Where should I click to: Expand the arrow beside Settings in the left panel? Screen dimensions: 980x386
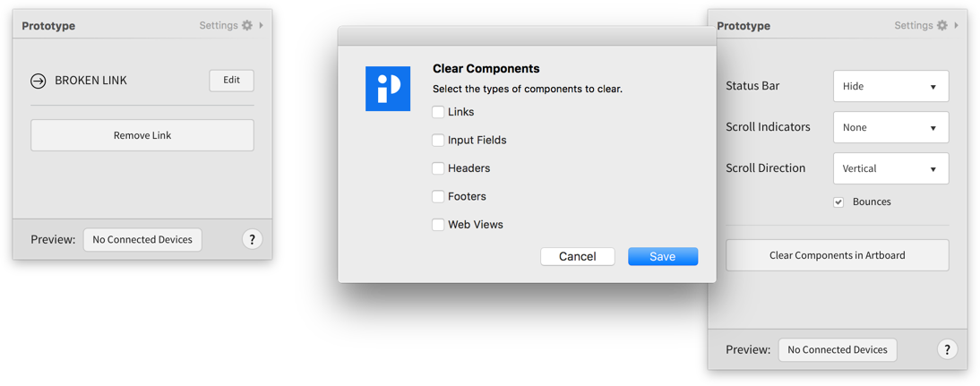pos(262,25)
